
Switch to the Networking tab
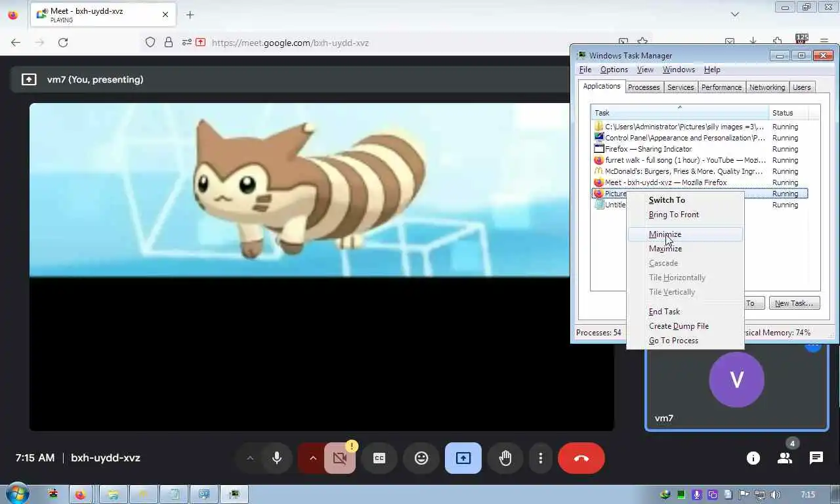[x=767, y=87]
